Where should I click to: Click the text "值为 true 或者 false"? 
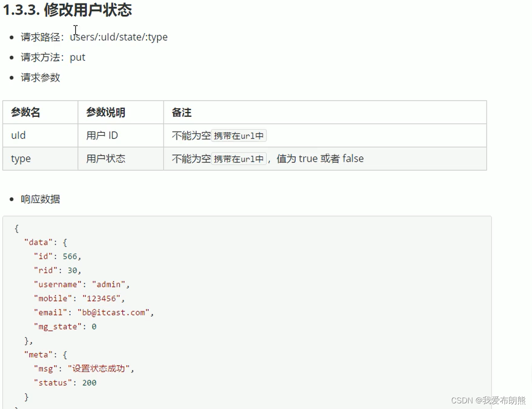[x=320, y=158]
